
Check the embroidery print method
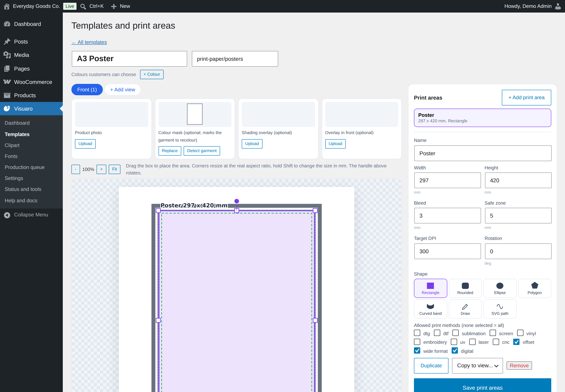pos(417,342)
